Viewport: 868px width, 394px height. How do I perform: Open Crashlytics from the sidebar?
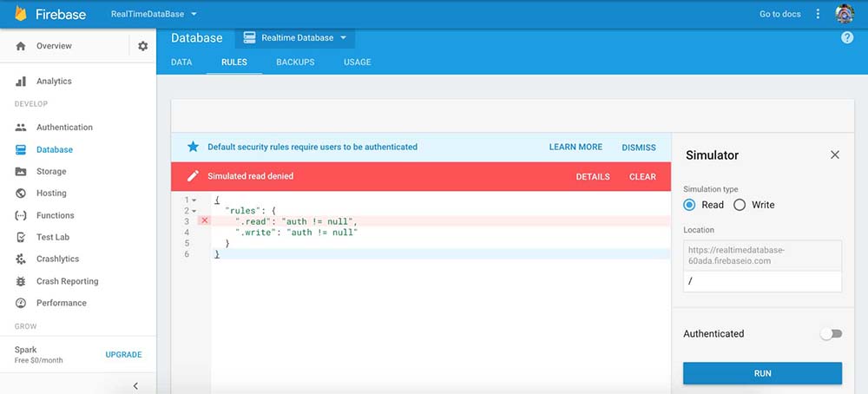click(57, 259)
